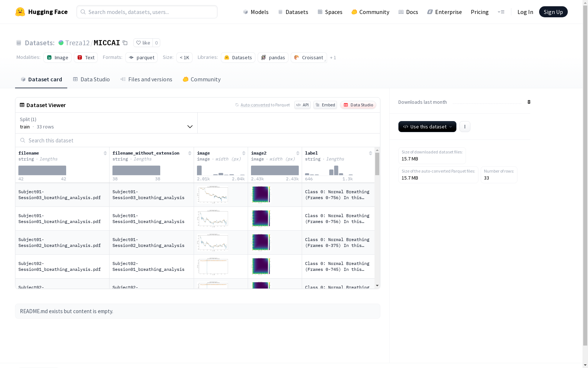
Task: Switch to the Data Studio tab
Action: (x=92, y=79)
